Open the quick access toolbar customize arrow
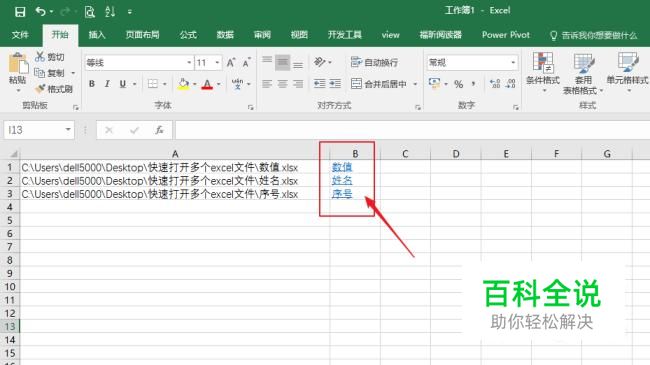 click(x=130, y=12)
